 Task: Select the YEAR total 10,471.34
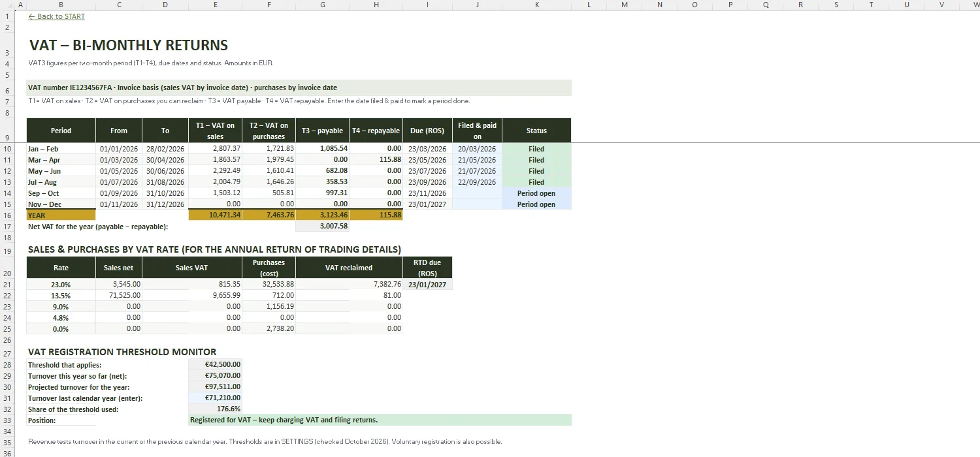215,215
